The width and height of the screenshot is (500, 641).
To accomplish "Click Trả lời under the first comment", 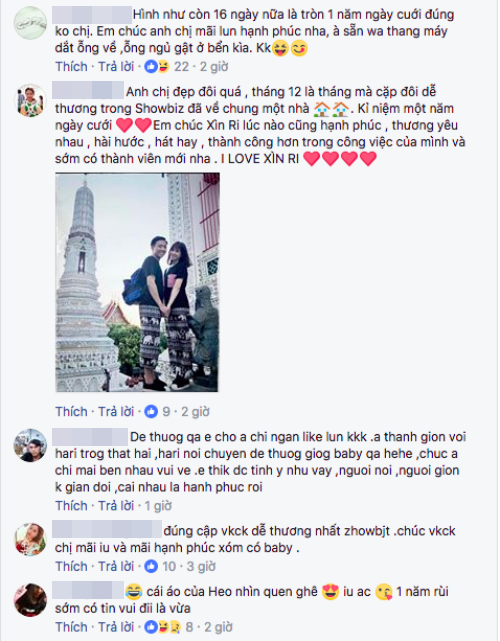I will click(x=116, y=66).
